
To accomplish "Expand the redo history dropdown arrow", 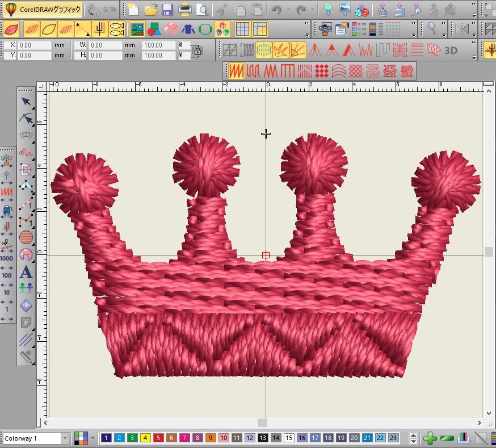I will coord(312,10).
